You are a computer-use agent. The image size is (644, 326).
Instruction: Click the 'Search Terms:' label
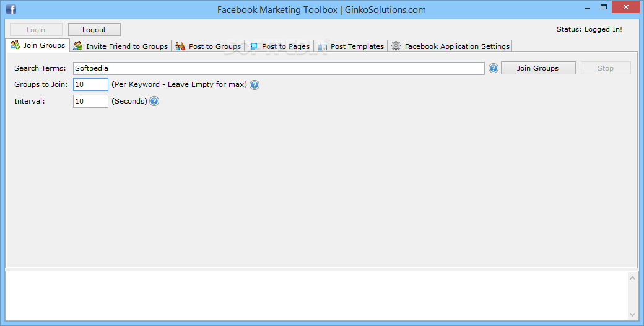(40, 68)
